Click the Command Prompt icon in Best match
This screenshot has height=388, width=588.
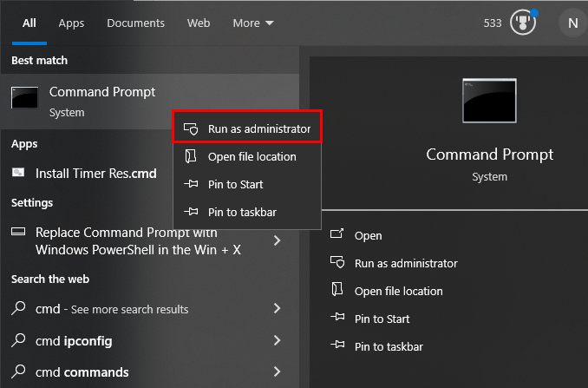(x=24, y=98)
